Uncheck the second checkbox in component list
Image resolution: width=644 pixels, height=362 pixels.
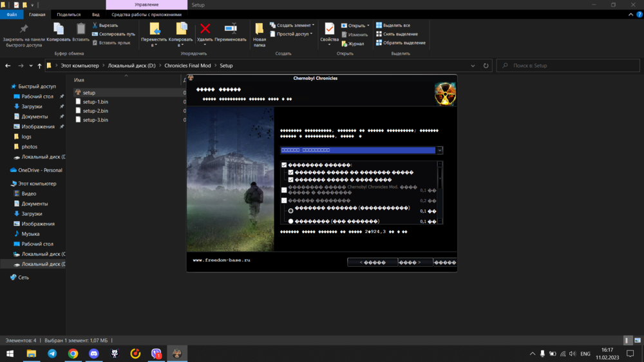tap(290, 173)
